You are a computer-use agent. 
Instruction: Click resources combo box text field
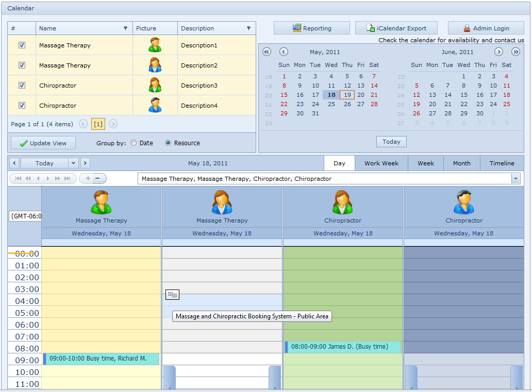pos(325,179)
